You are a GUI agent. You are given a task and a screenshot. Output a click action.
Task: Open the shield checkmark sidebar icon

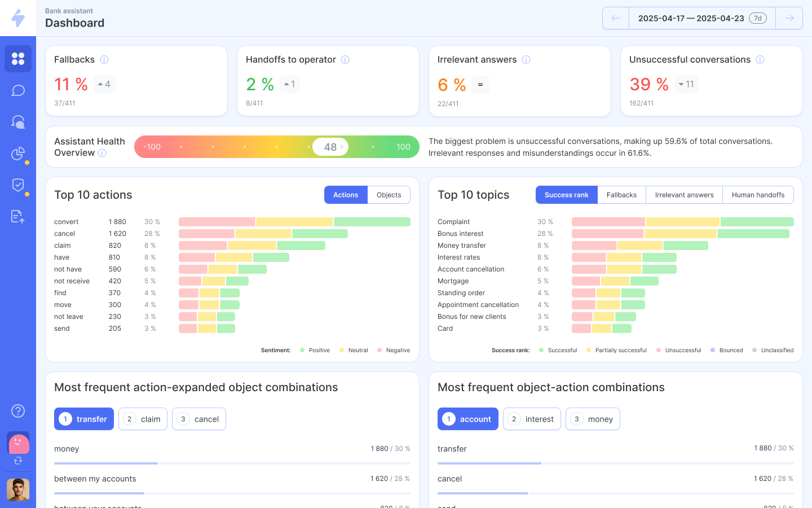(18, 185)
